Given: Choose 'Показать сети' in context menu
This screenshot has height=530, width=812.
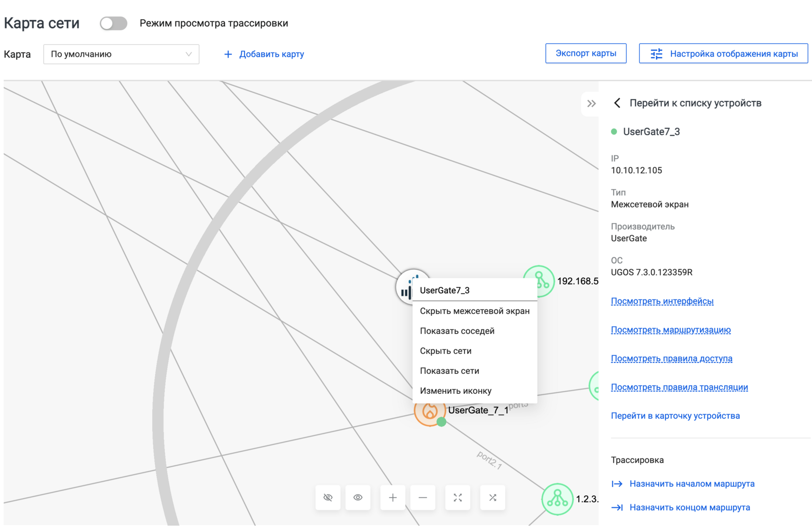Looking at the screenshot, I should [475, 371].
